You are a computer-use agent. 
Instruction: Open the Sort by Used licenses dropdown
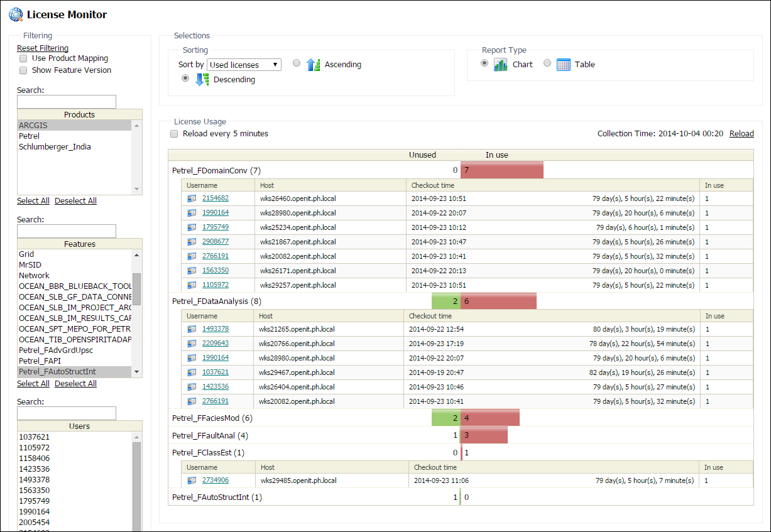coord(244,65)
